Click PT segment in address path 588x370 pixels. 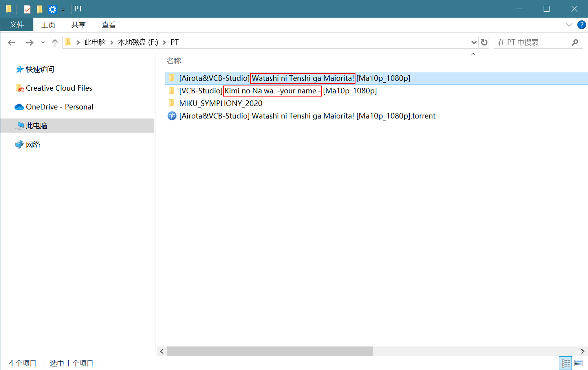click(x=174, y=42)
